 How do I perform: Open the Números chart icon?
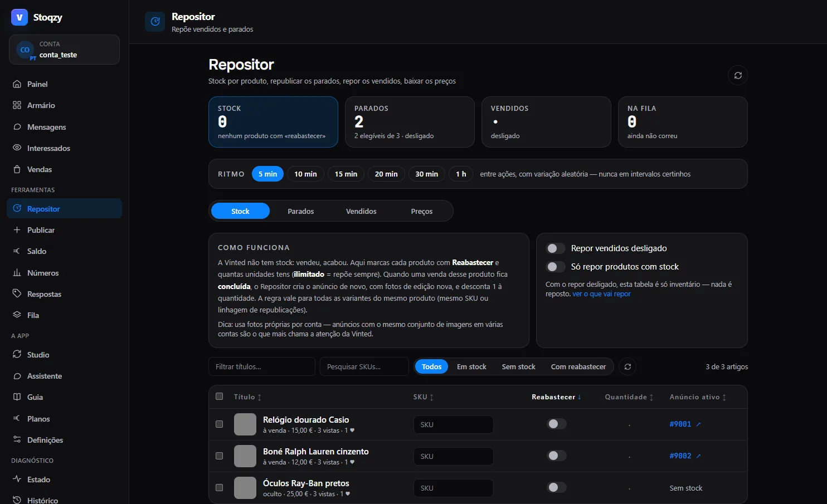(x=17, y=273)
